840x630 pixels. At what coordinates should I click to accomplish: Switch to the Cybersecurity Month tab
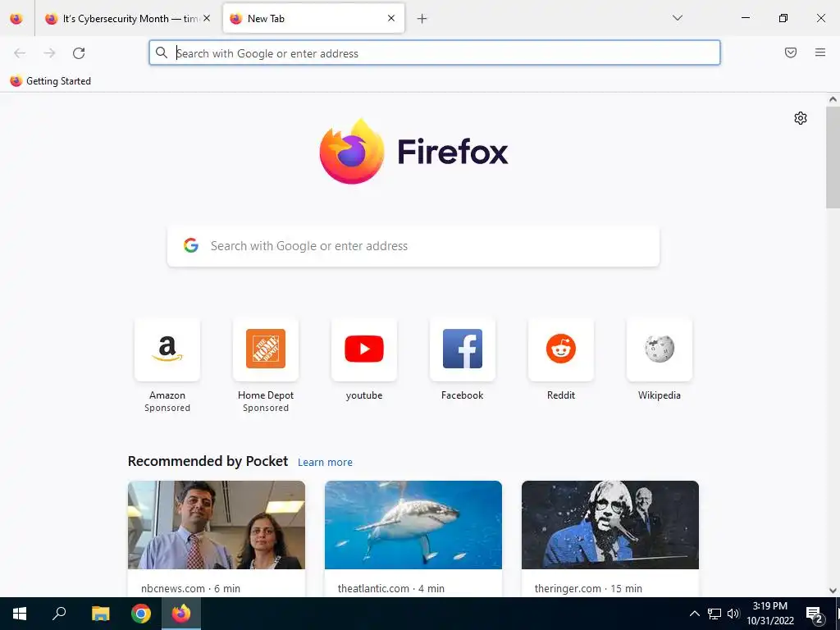point(127,18)
